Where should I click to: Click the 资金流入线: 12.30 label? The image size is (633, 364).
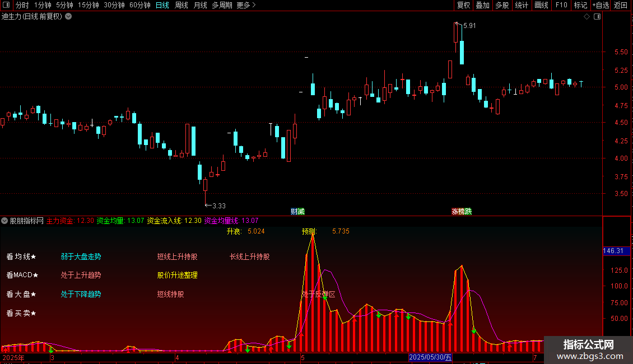[x=174, y=221]
